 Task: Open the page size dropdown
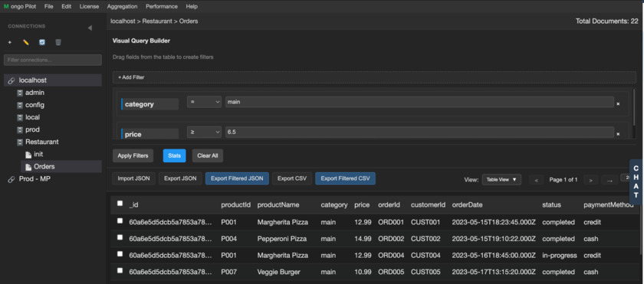[x=625, y=178]
